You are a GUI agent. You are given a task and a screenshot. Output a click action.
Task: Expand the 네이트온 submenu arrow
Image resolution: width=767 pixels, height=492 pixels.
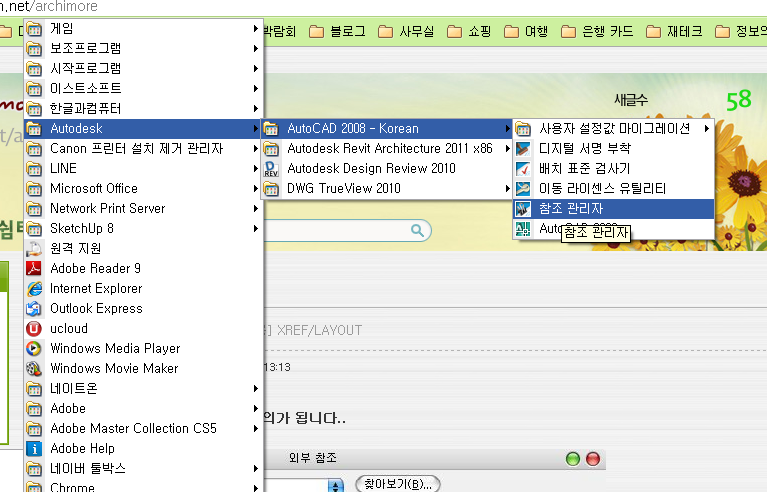click(255, 389)
